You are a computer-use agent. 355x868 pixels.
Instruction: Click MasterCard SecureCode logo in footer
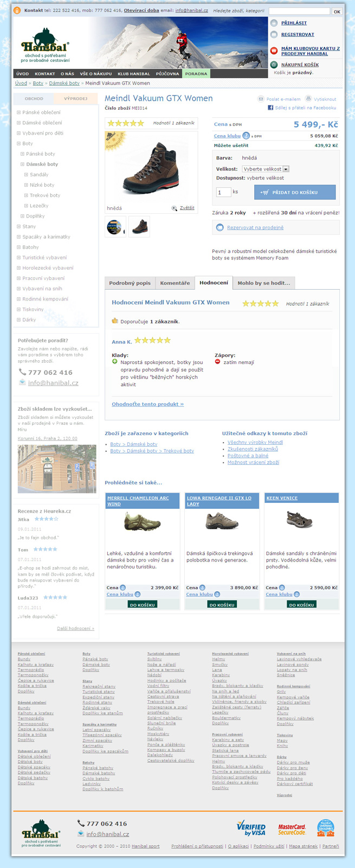[x=292, y=829]
